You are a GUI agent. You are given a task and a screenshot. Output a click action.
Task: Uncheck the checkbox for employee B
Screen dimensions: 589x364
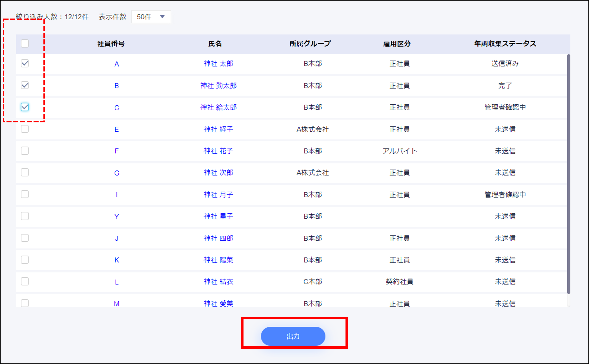point(25,85)
